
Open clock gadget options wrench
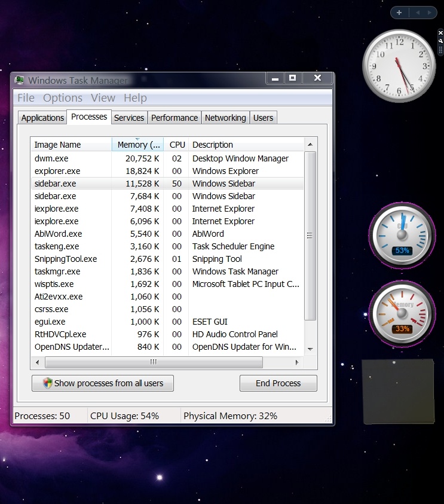click(x=440, y=41)
